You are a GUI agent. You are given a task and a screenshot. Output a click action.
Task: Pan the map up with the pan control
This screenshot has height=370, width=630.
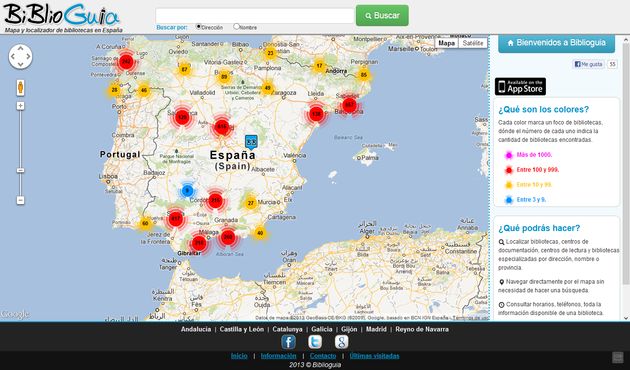click(20, 49)
